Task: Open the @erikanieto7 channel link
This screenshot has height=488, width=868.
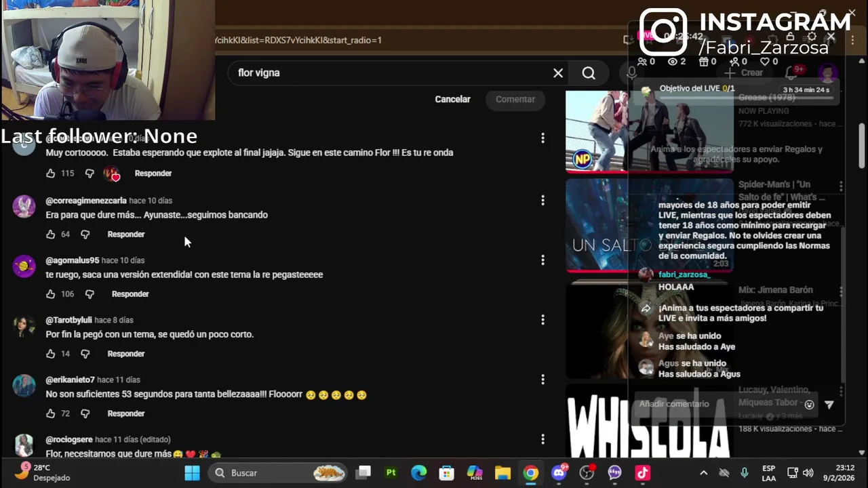Action: [x=70, y=380]
